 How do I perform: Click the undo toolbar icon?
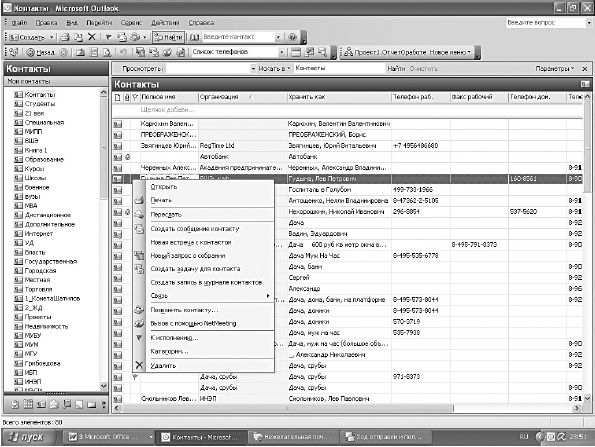click(123, 52)
